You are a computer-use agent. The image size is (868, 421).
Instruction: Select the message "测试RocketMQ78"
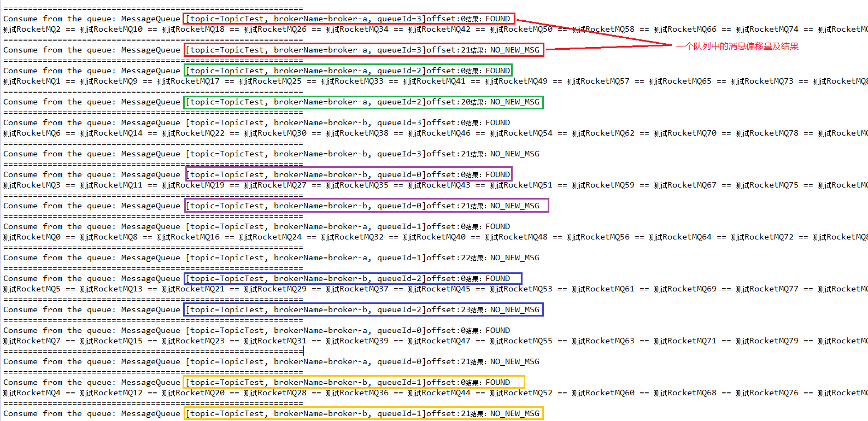point(767,133)
